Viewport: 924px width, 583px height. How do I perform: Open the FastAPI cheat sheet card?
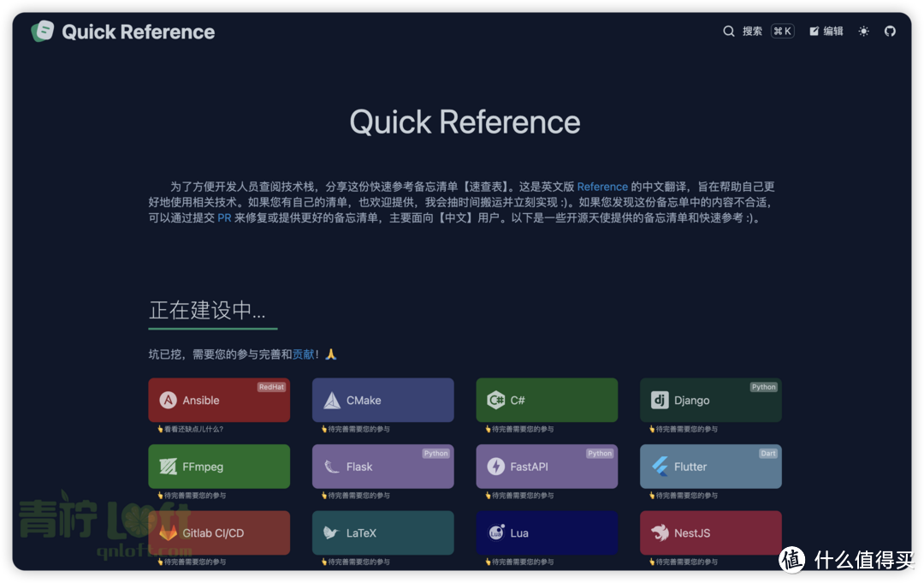tap(547, 467)
